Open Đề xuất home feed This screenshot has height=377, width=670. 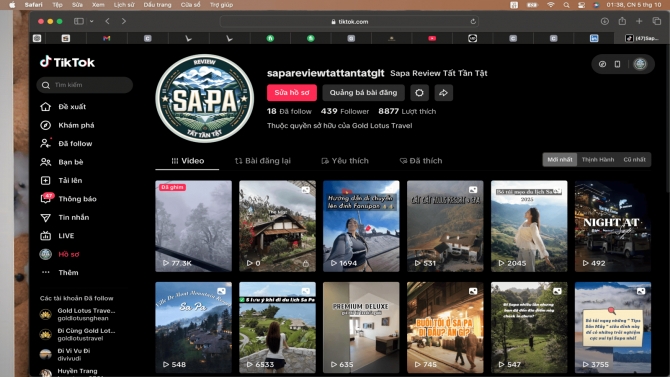63,106
